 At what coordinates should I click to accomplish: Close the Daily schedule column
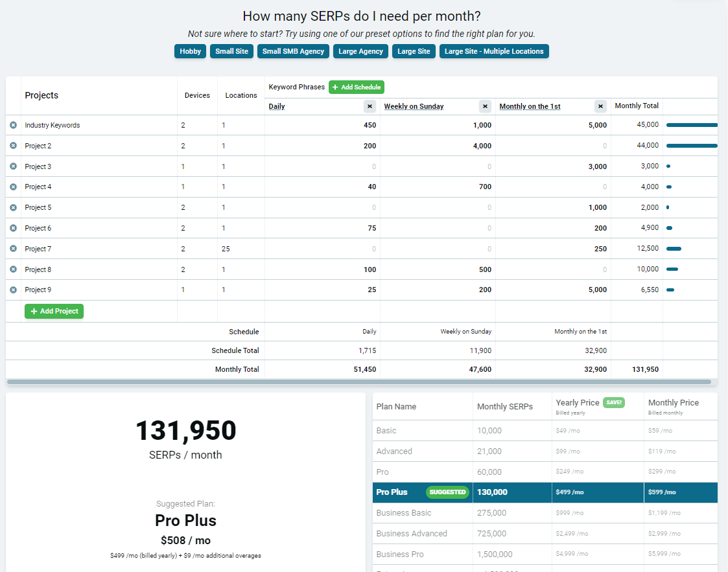pyautogui.click(x=370, y=106)
